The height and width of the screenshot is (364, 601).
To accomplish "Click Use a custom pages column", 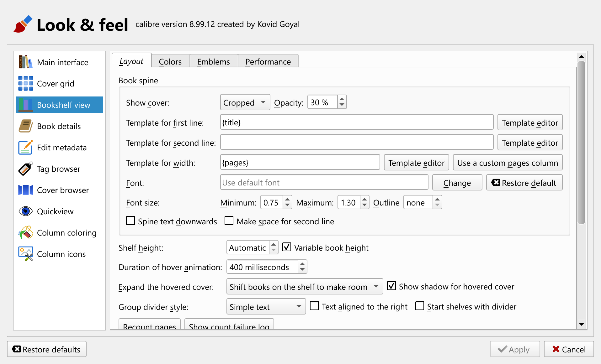I will (x=507, y=163).
